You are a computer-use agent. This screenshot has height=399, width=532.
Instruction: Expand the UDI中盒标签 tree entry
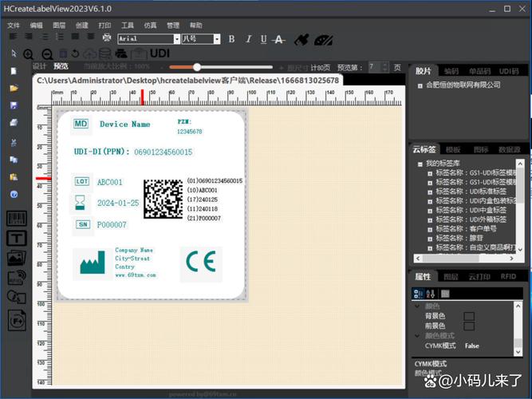(430, 211)
